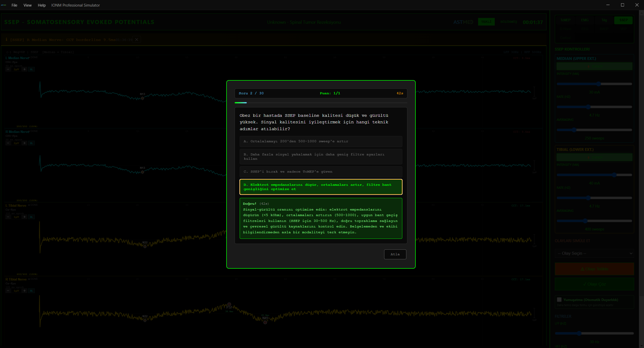Click the N13 marker on L Median trace
This screenshot has height=348, width=644.
[x=142, y=98]
